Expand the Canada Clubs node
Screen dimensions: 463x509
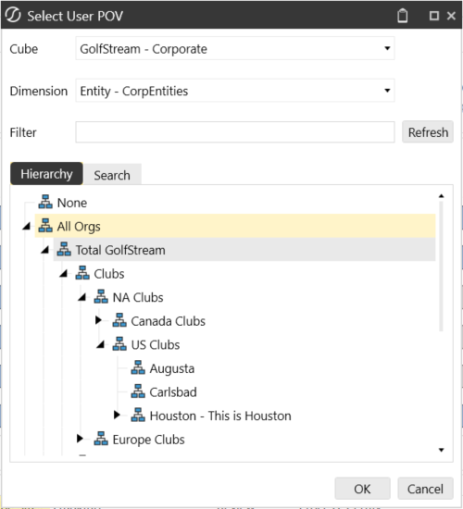[x=98, y=320]
